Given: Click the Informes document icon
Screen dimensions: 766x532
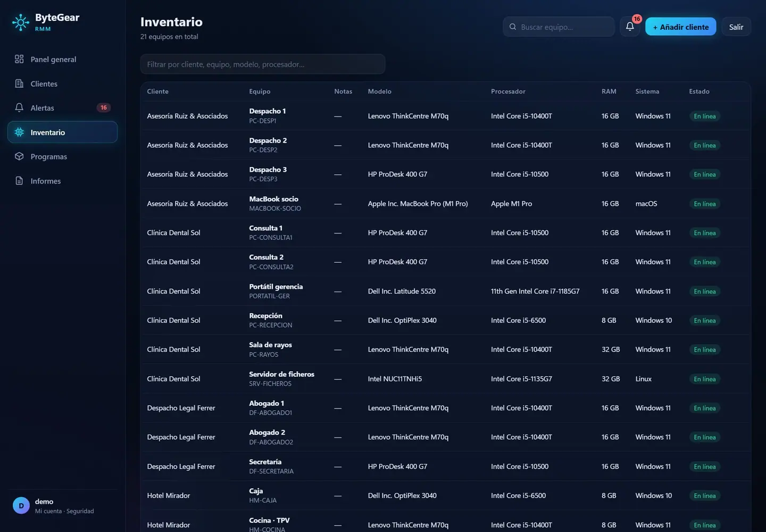Looking at the screenshot, I should point(19,181).
